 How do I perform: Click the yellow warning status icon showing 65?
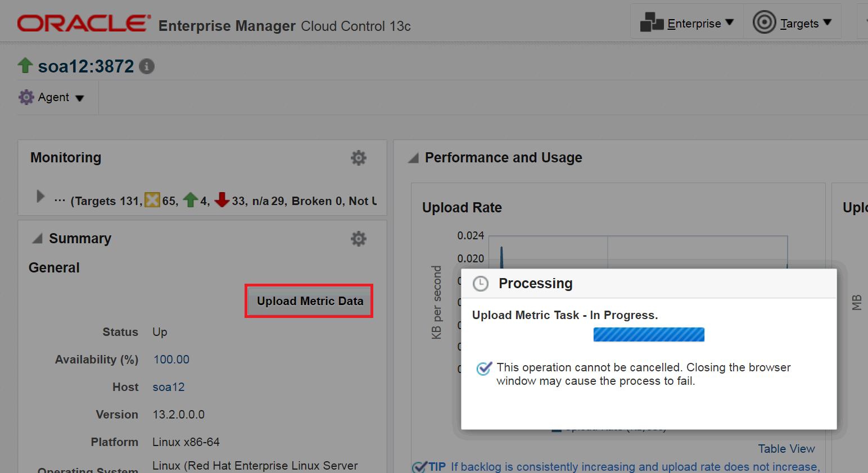[152, 200]
